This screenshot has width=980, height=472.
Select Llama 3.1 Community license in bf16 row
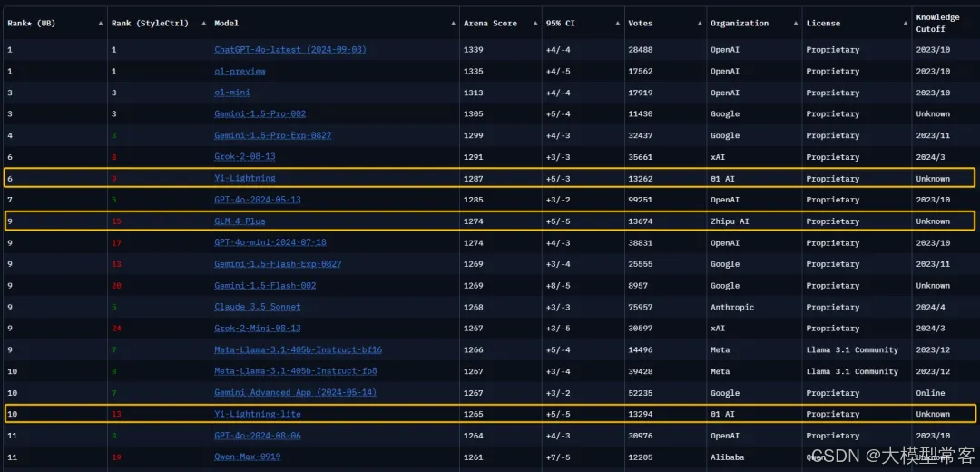852,349
